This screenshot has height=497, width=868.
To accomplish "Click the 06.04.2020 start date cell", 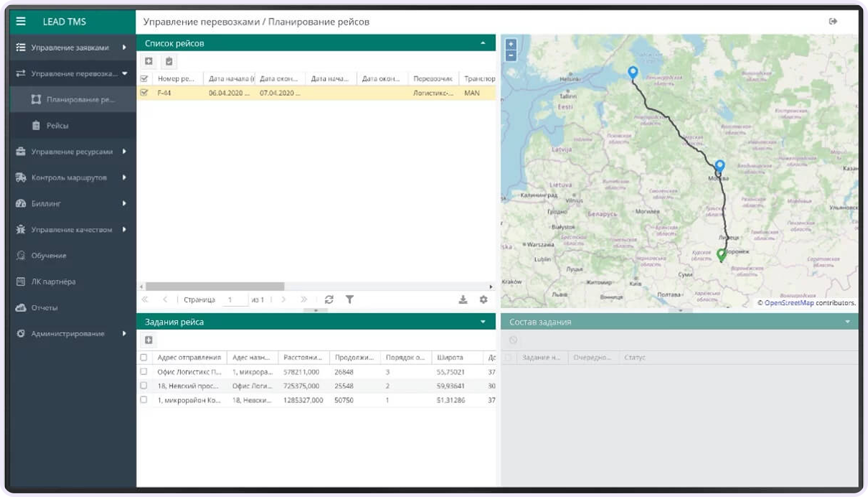I will pyautogui.click(x=229, y=93).
